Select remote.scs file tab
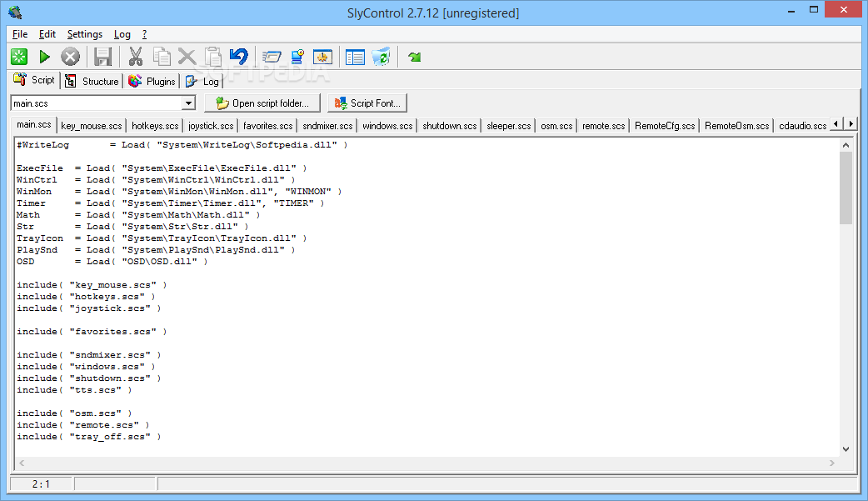Viewport: 868px width, 501px height. pyautogui.click(x=603, y=126)
